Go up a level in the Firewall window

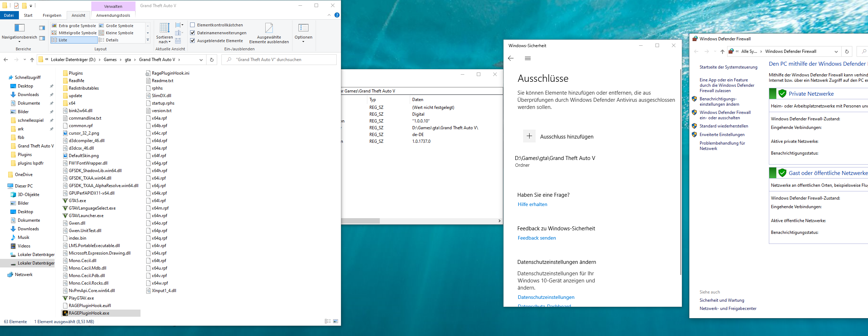tap(723, 51)
